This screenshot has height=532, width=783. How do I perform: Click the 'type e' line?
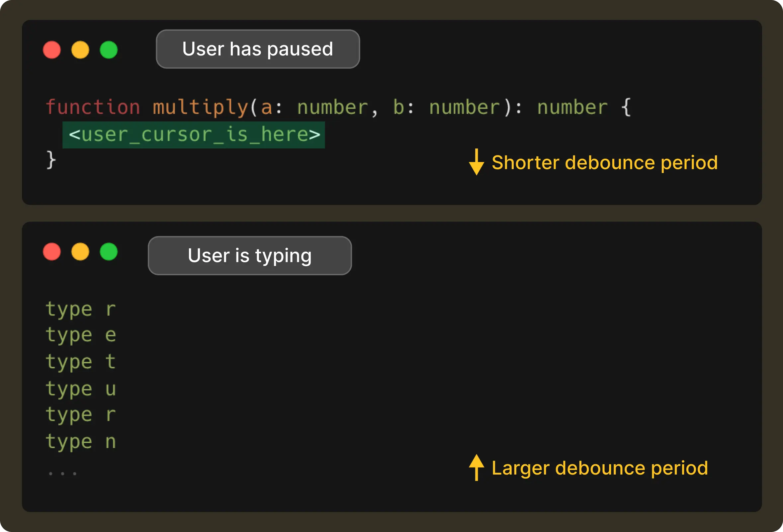tap(81, 335)
